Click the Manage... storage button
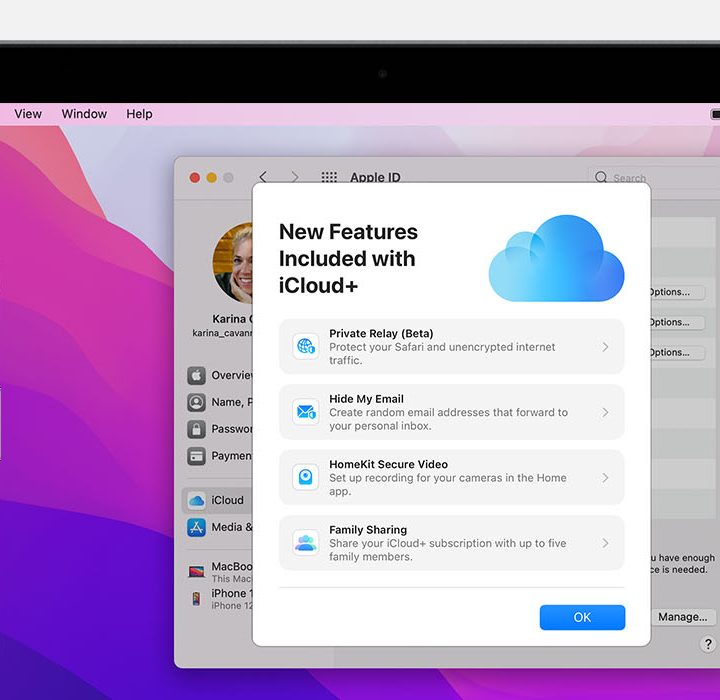 [x=683, y=616]
